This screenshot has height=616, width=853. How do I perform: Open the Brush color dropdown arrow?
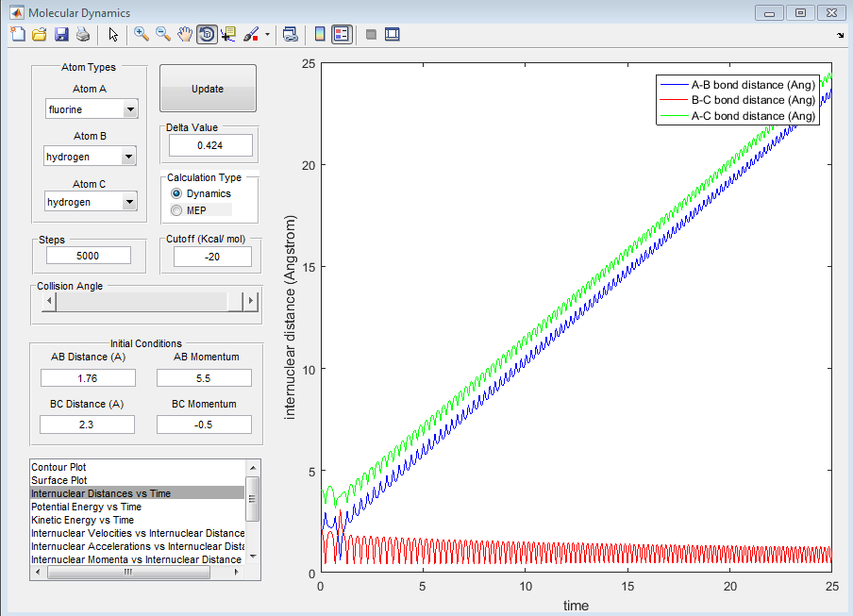pos(267,35)
